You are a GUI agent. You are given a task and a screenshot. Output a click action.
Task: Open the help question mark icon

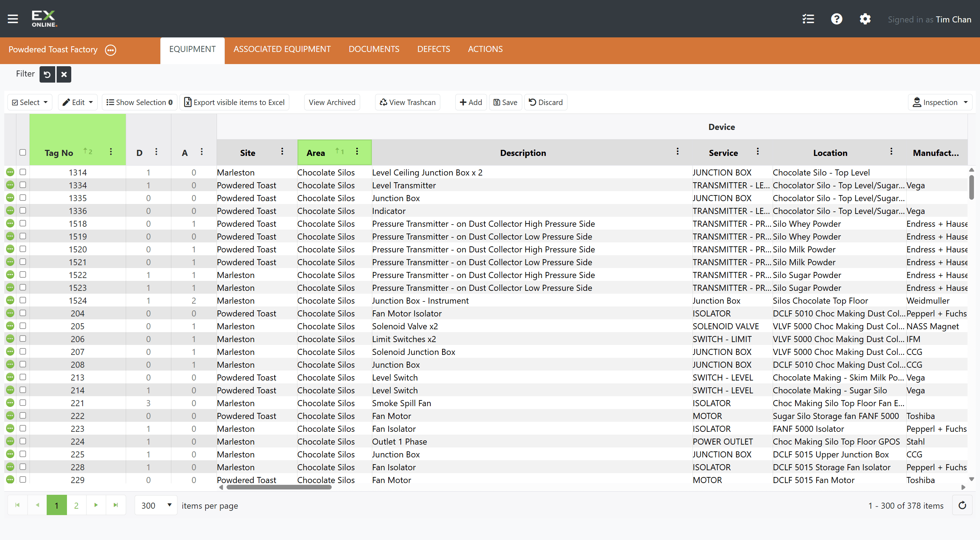(836, 19)
